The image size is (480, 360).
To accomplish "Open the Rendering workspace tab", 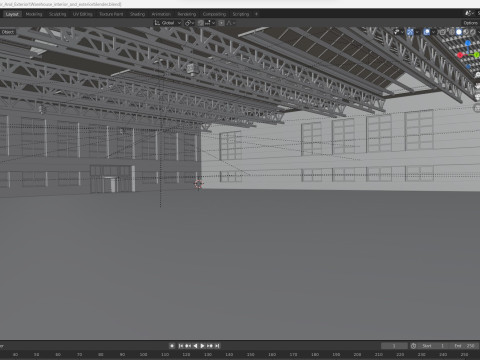I will pos(187,14).
